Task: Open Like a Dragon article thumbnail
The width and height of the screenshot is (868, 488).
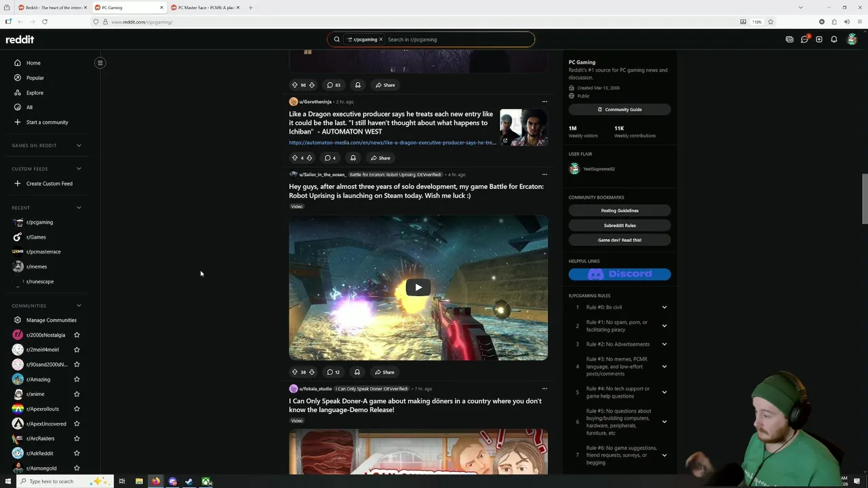Action: click(524, 127)
